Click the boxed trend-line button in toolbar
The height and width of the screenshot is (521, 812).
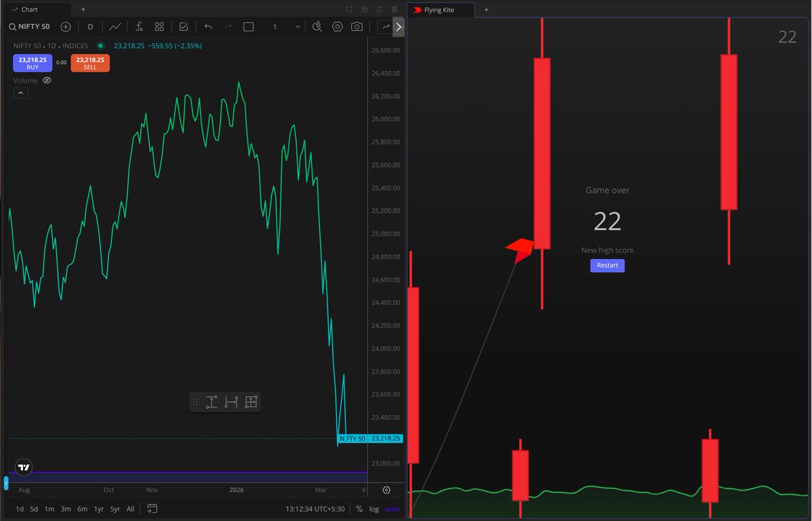coord(385,27)
